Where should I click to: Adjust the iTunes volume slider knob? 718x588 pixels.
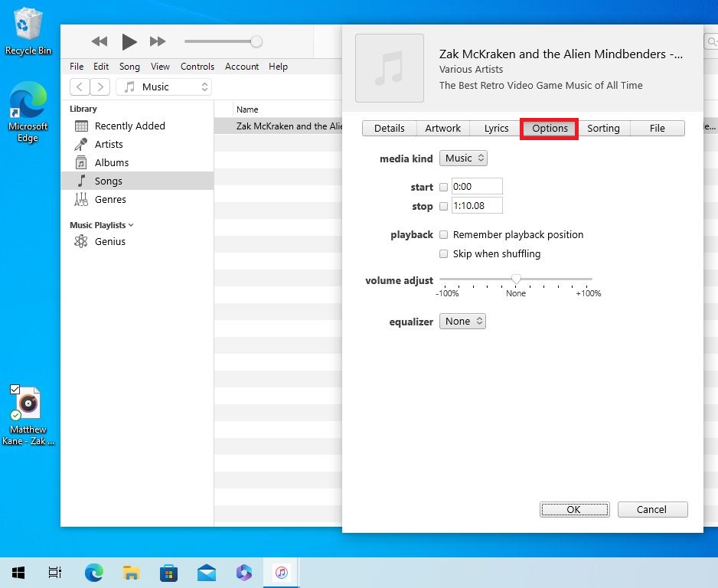pyautogui.click(x=256, y=41)
